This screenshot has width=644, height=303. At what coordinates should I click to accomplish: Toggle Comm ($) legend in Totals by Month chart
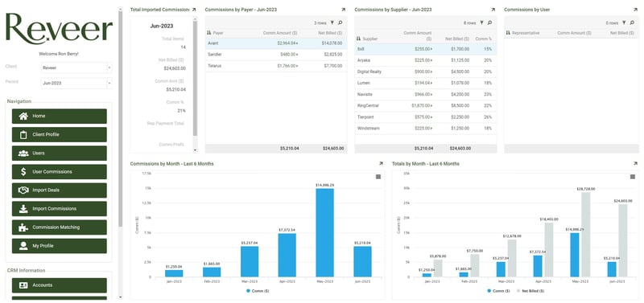coord(498,291)
